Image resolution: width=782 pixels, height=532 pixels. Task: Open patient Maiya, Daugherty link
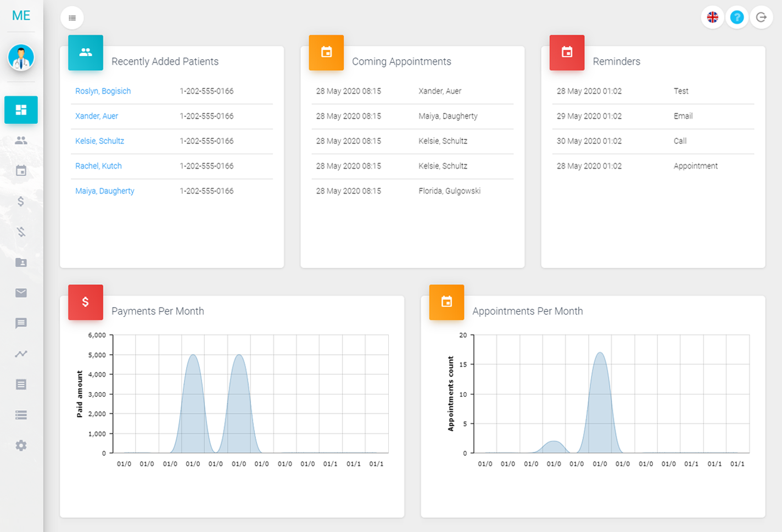point(104,191)
